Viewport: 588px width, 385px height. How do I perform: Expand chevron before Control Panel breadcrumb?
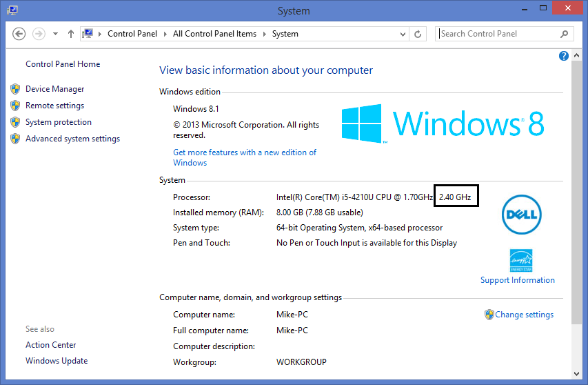[x=100, y=34]
